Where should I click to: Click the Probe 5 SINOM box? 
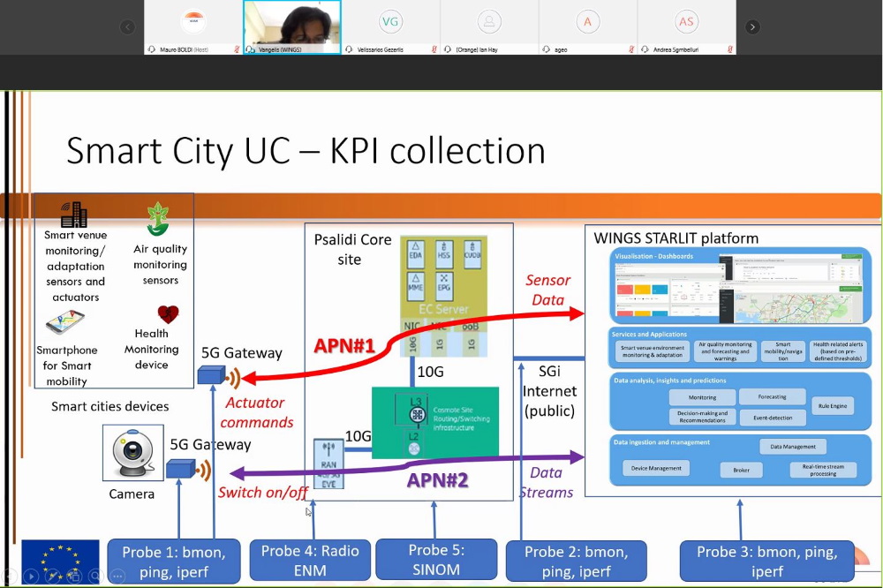435,560
